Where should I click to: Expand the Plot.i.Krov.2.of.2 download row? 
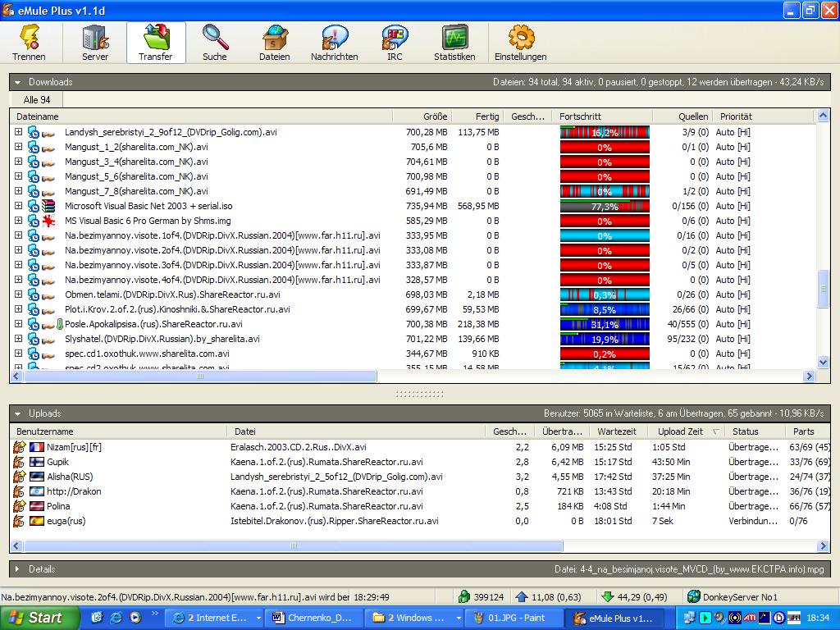click(x=18, y=309)
